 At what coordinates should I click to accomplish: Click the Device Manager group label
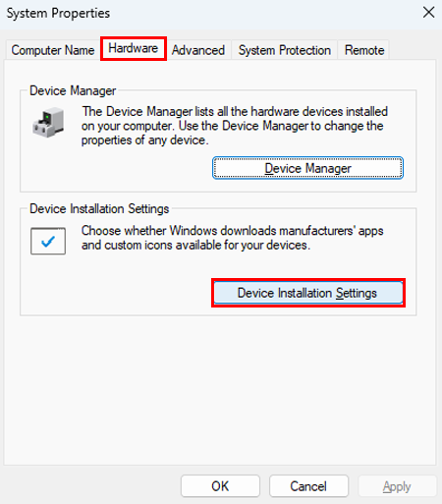click(x=73, y=90)
